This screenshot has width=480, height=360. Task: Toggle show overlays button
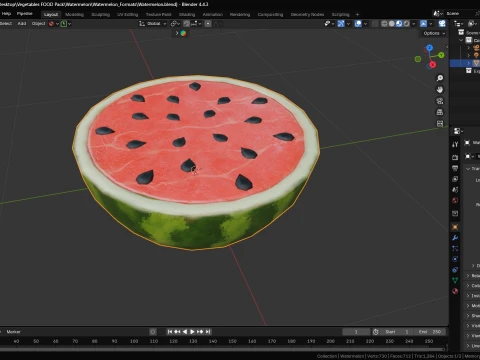point(358,24)
